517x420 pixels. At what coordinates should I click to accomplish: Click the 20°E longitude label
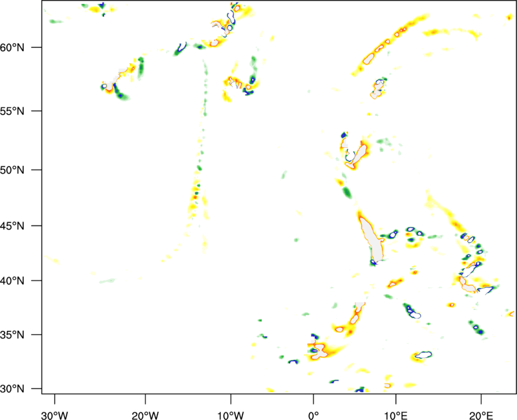point(481,415)
